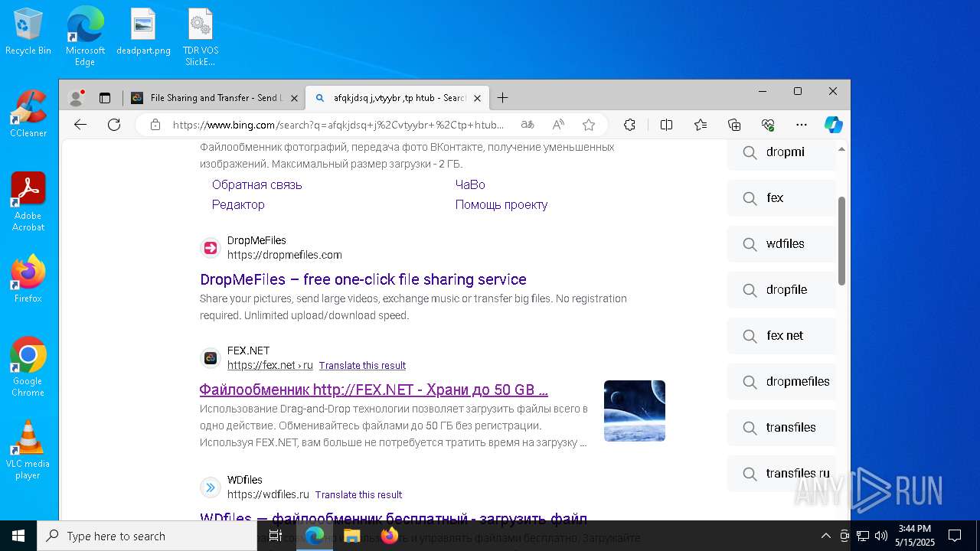The width and height of the screenshot is (980, 551).
Task: Close the File Sharing and Transfer tab
Action: pyautogui.click(x=295, y=98)
